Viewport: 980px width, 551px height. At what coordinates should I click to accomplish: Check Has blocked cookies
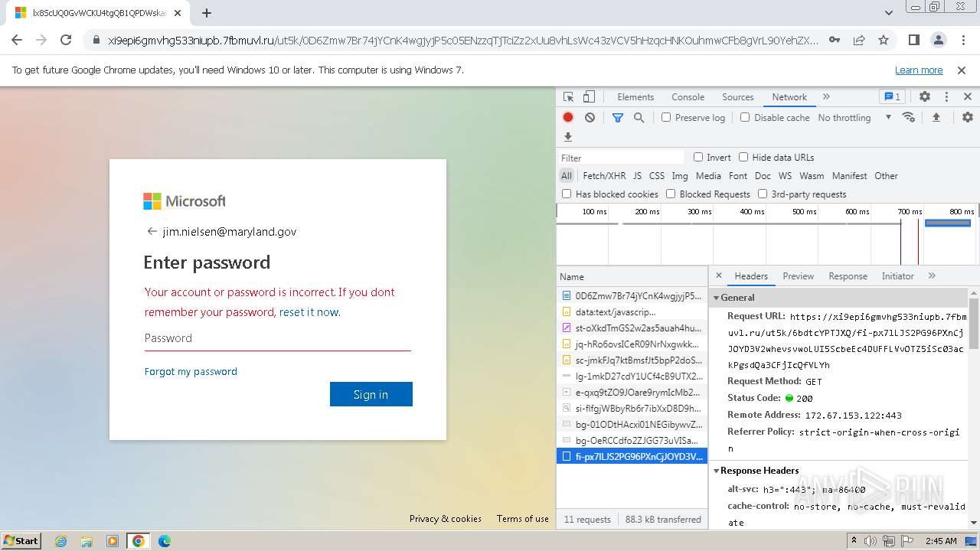tap(567, 194)
